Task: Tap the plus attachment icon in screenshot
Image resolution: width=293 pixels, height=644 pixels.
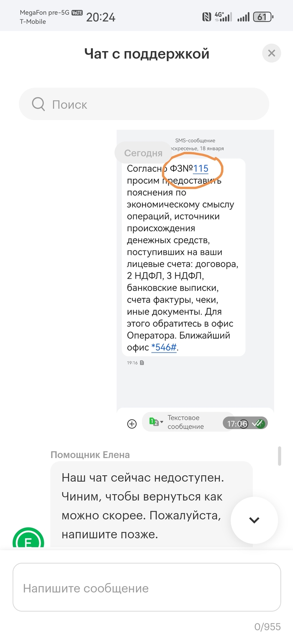Action: click(132, 424)
